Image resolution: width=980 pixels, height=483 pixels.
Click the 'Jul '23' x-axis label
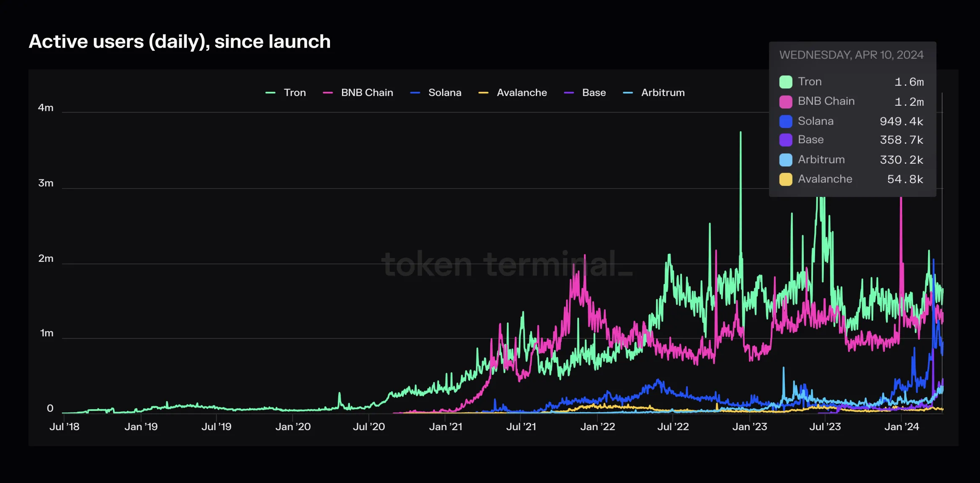pos(825,427)
